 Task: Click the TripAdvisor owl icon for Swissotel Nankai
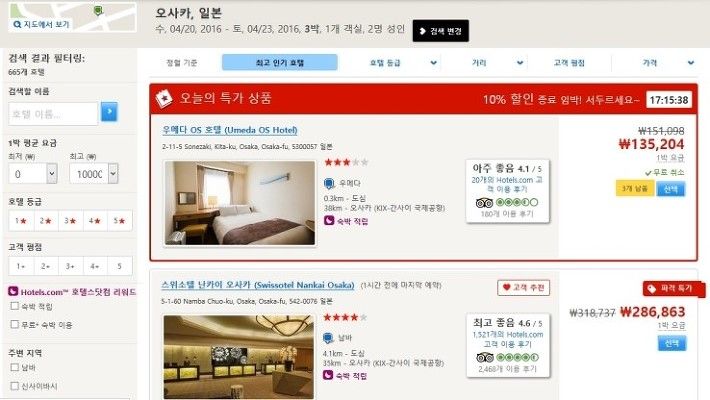(485, 357)
